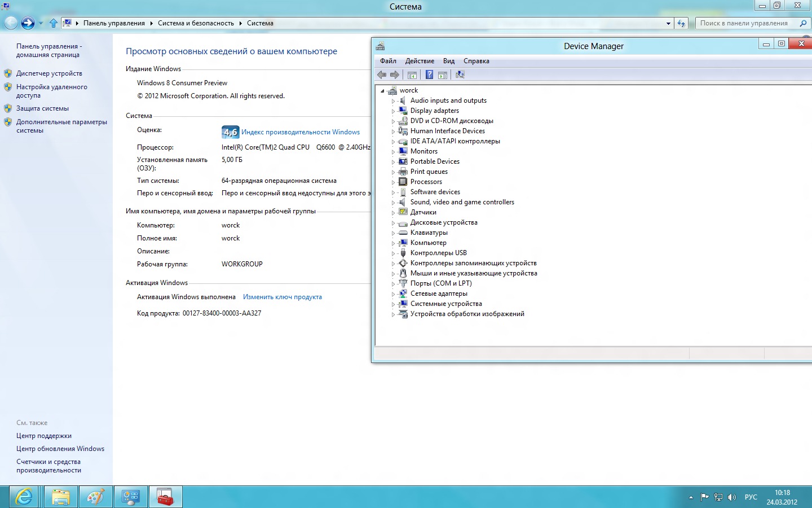The width and height of the screenshot is (812, 508).
Task: Show hidden tray icons arrow
Action: click(691, 497)
